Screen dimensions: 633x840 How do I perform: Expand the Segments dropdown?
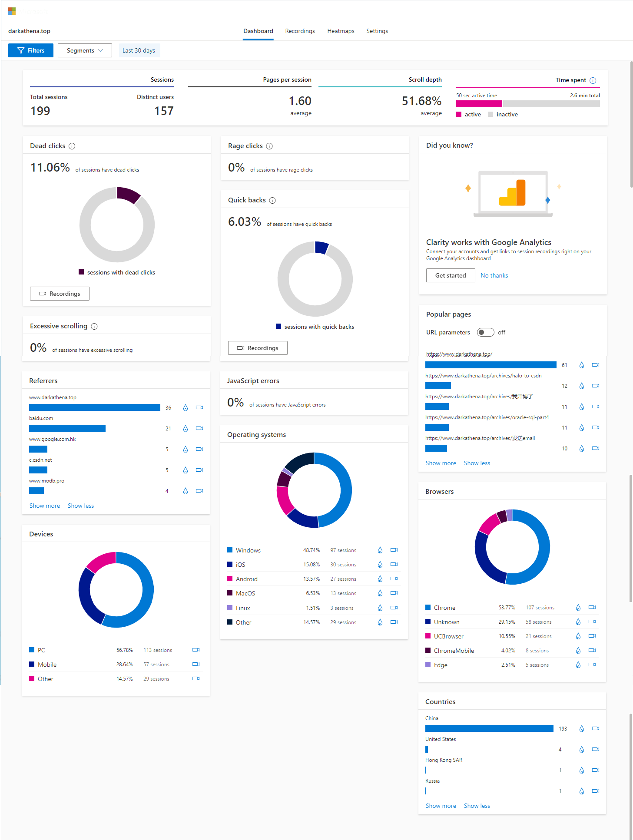[x=85, y=50]
